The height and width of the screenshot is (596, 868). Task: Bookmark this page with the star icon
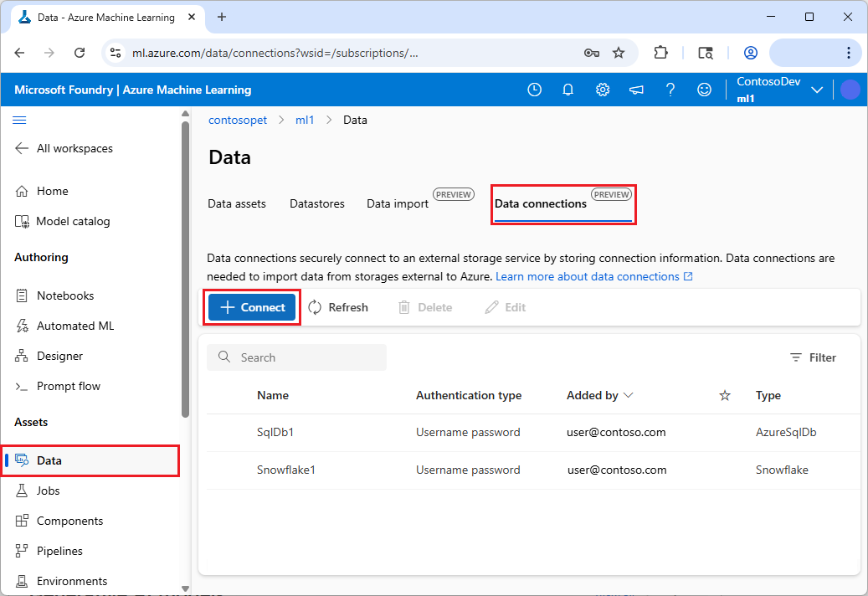[619, 53]
